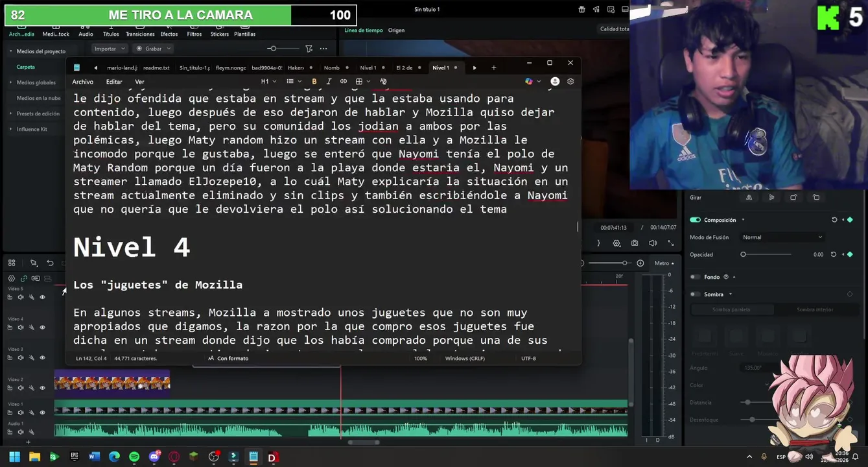Toggle the timeline auto-link icon
Image resolution: width=868 pixels, height=467 pixels.
tap(24, 278)
